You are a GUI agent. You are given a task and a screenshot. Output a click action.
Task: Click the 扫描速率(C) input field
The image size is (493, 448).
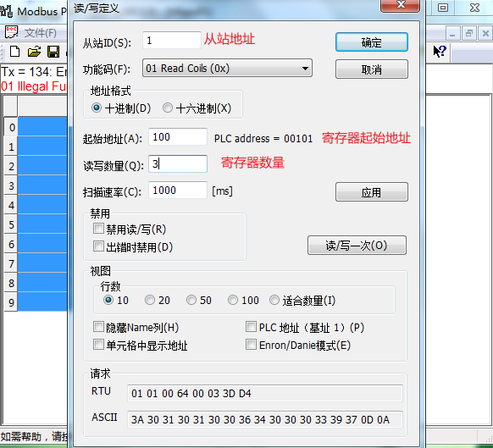(x=178, y=191)
